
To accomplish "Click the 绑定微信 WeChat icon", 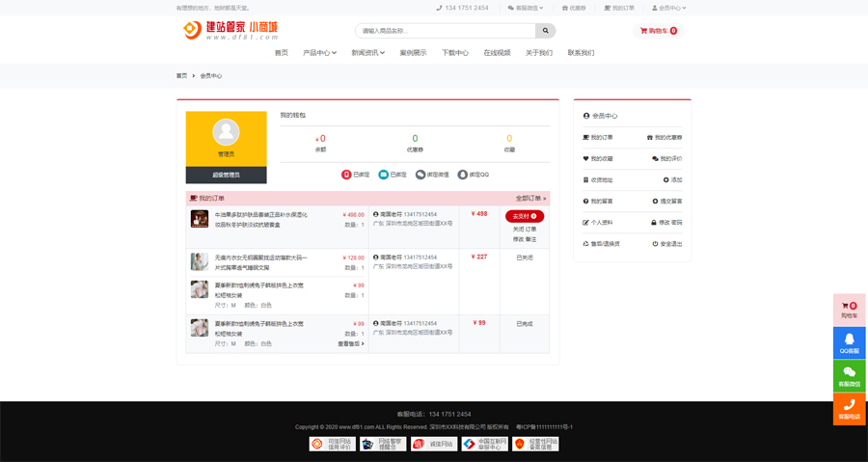I will [420, 175].
